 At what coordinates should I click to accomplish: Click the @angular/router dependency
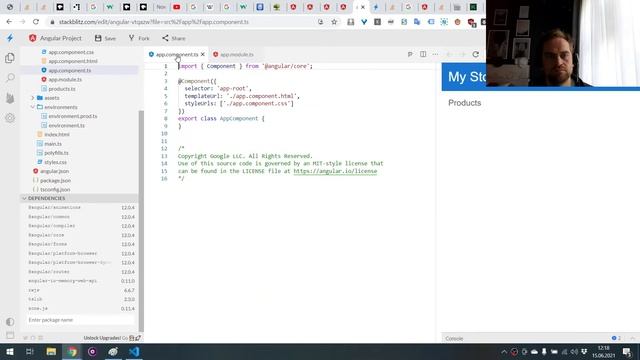tap(49, 272)
